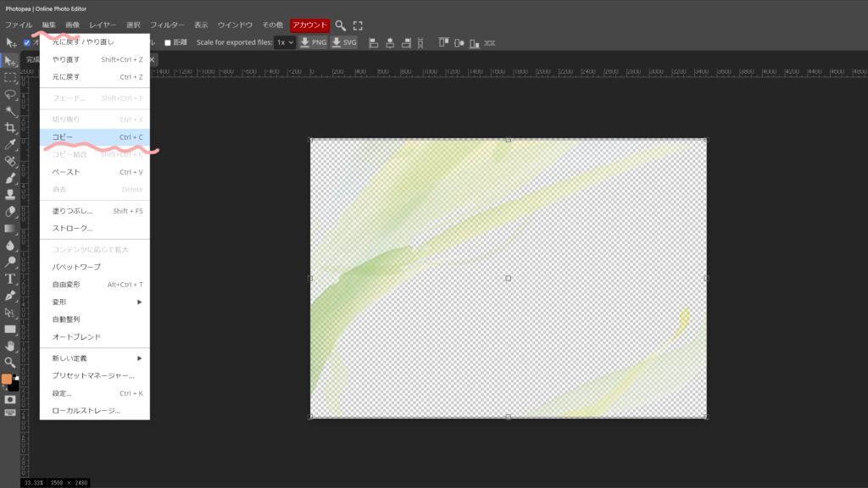Screen dimensions: 868x488
Task: Expand the 新しい定義 submenu
Action: (x=95, y=358)
